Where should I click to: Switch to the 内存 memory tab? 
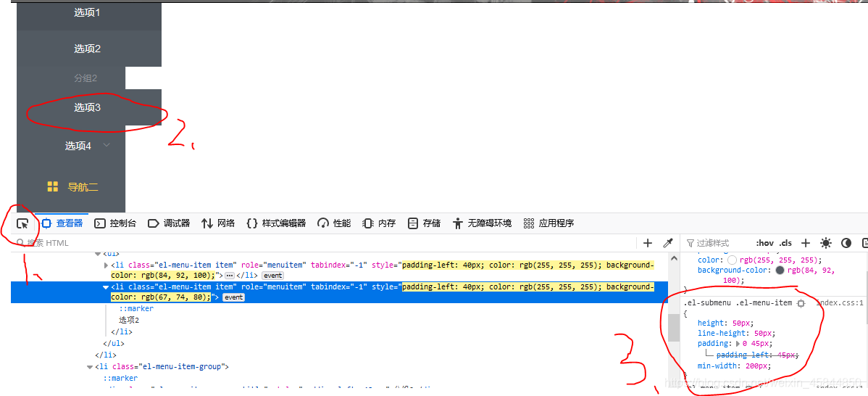click(379, 223)
